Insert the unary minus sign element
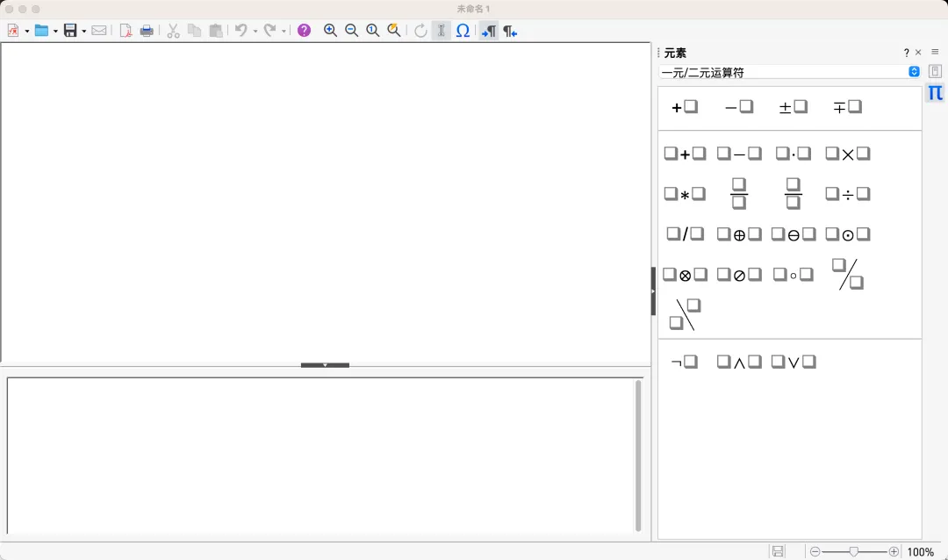948x560 pixels. [x=739, y=107]
